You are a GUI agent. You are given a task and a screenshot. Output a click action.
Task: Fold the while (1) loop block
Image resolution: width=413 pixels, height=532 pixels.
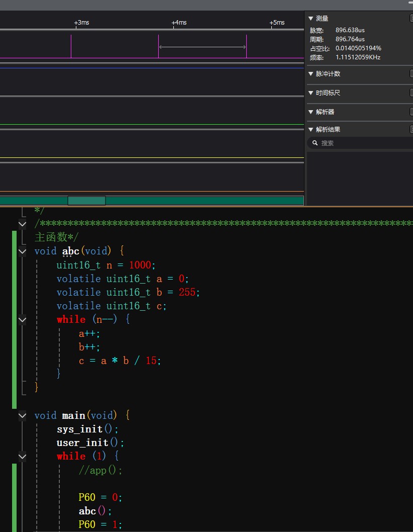(22, 456)
